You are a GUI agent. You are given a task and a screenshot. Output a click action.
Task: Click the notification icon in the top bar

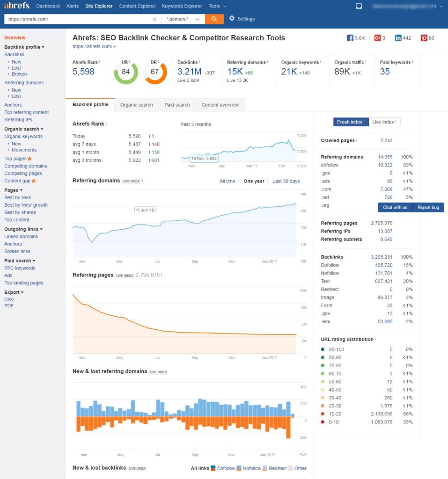coord(359,6)
